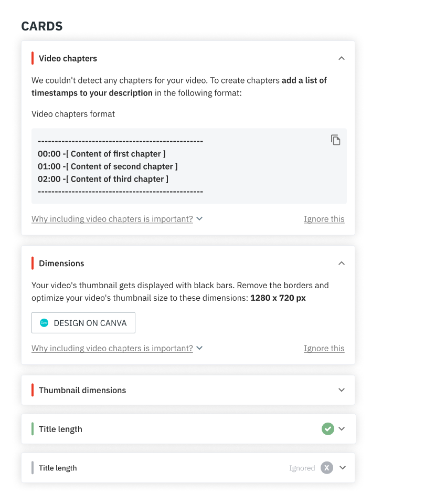Image resolution: width=435 pixels, height=504 pixels.
Task: Click the Canva logo icon
Action: coord(44,323)
